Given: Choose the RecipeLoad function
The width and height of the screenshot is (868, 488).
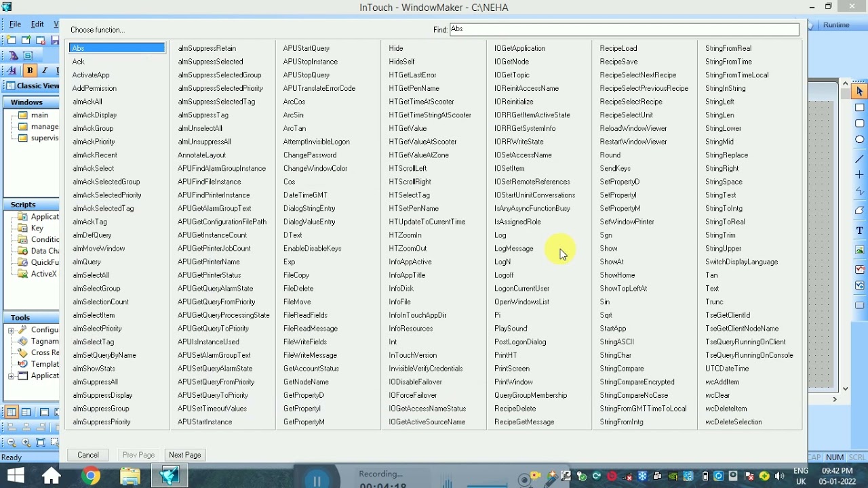Looking at the screenshot, I should click(618, 48).
